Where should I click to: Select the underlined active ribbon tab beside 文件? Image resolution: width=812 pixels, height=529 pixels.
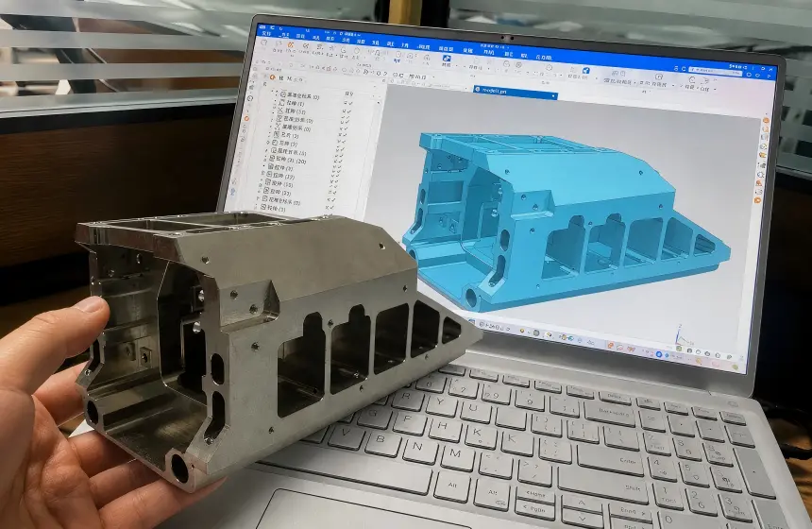pos(284,35)
